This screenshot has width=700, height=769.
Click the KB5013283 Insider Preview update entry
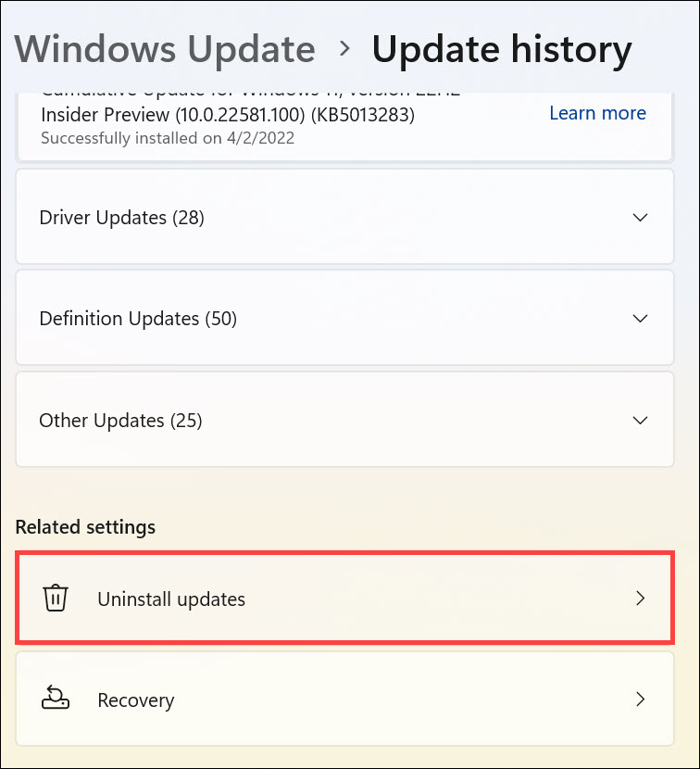(227, 115)
